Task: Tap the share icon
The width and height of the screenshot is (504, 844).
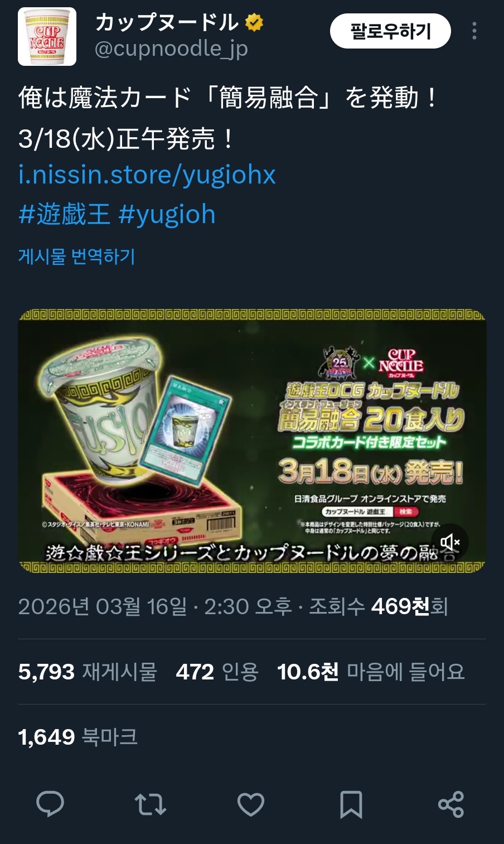Action: click(451, 804)
